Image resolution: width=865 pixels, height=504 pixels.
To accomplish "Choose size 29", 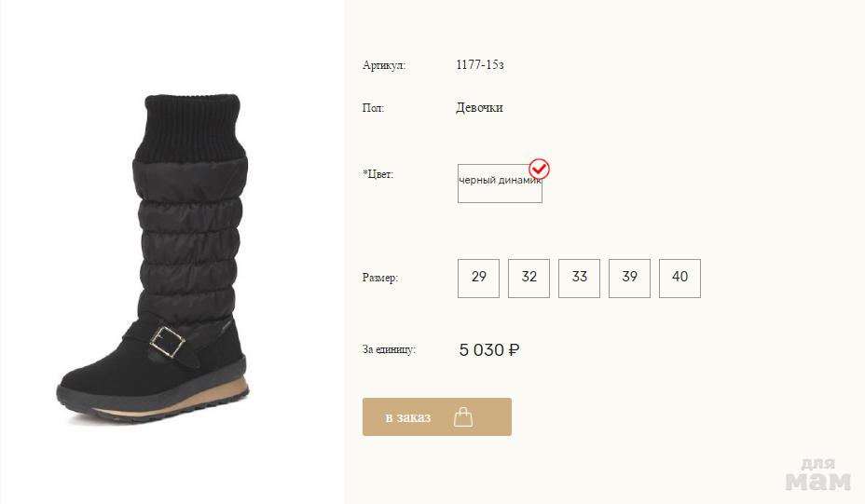I will click(x=478, y=279).
